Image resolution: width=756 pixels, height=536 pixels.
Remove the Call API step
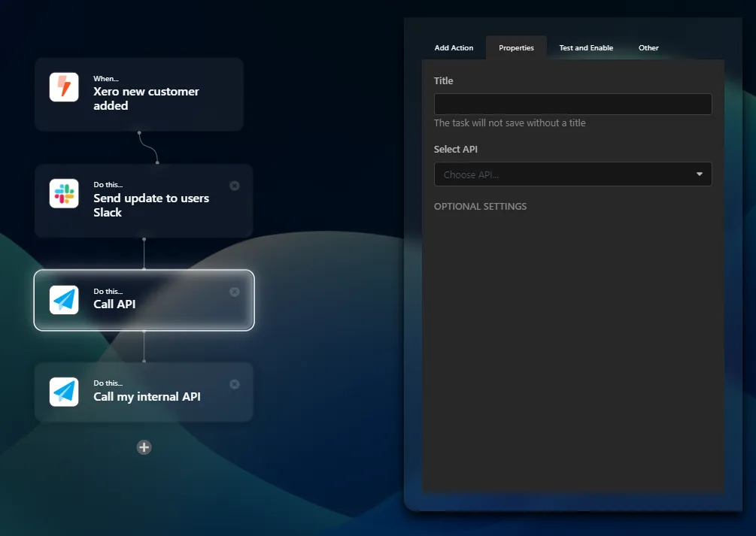(x=234, y=292)
